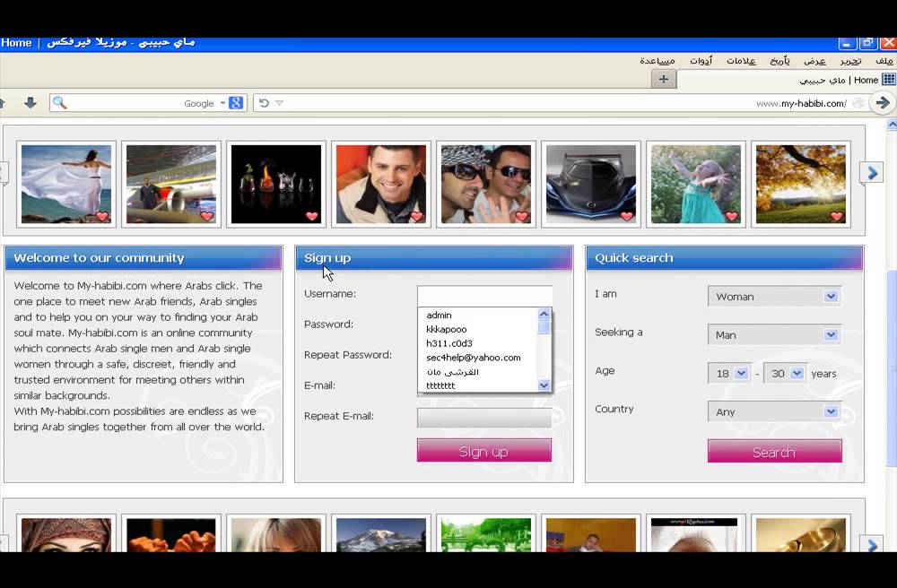This screenshot has width=897, height=588.
Task: Click heart icon on white dress photo
Action: coord(102,216)
